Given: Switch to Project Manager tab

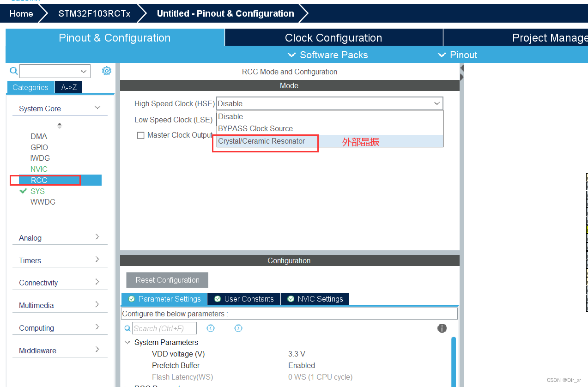Looking at the screenshot, I should (x=515, y=38).
